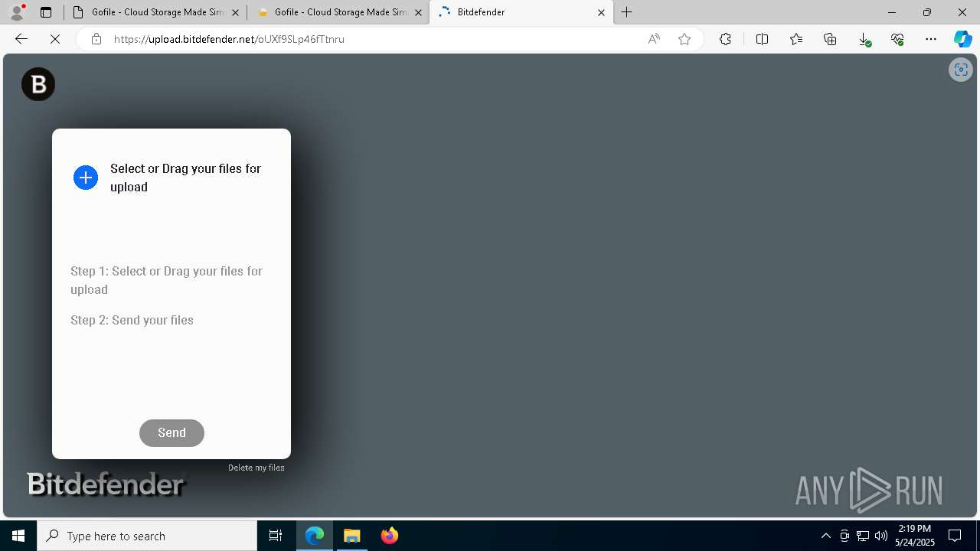Open the Collections icon
This screenshot has width=980, height=551.
coord(830,39)
